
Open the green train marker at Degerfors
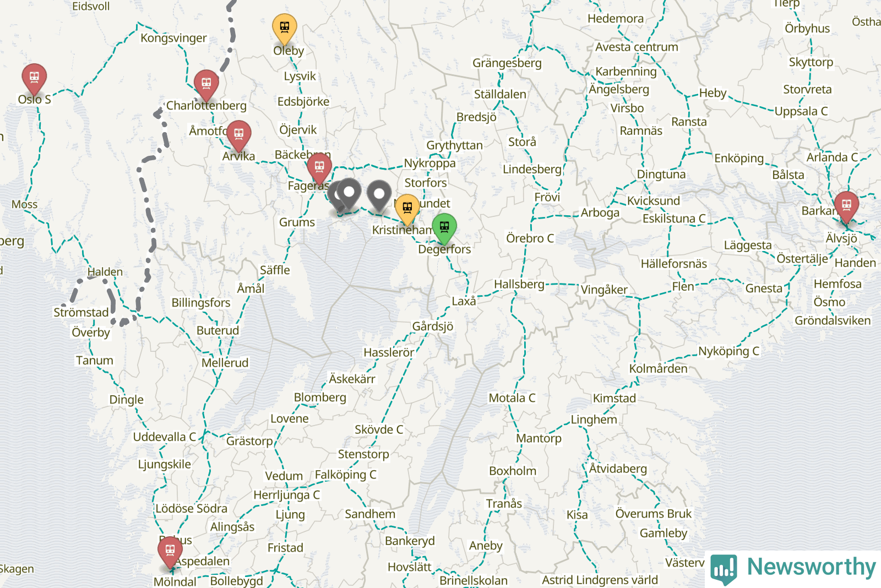pyautogui.click(x=444, y=229)
